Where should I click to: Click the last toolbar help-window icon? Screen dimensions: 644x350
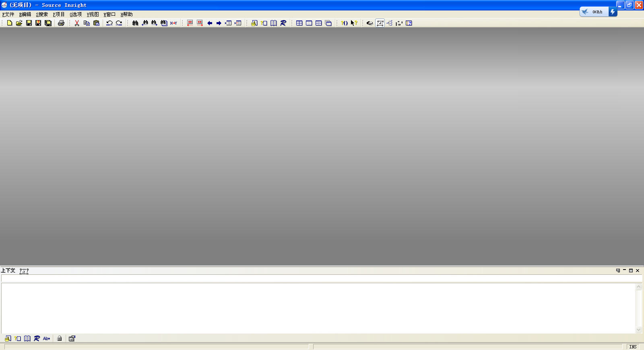click(x=409, y=23)
